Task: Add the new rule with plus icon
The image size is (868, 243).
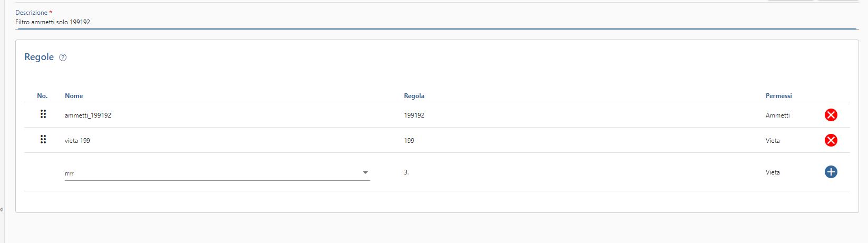Action: pos(831,172)
